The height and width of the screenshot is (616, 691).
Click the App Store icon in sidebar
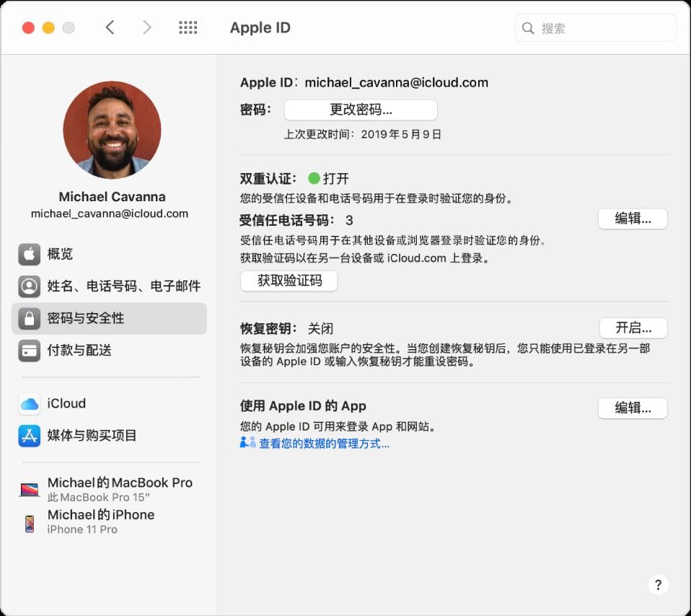click(30, 436)
